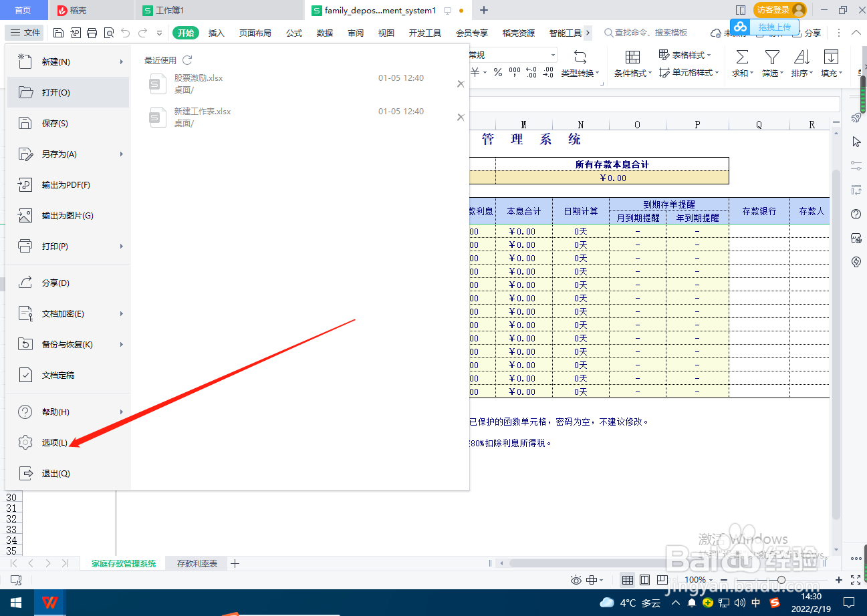Click the print preview icon near the top
This screenshot has height=616, width=867.
(109, 32)
